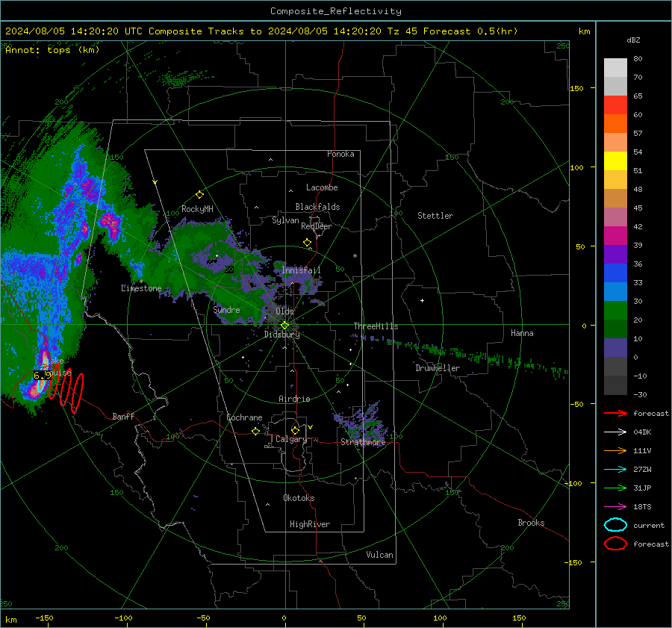Select the orange 111V arrow legend icon
672x628 pixels.
pyautogui.click(x=615, y=450)
